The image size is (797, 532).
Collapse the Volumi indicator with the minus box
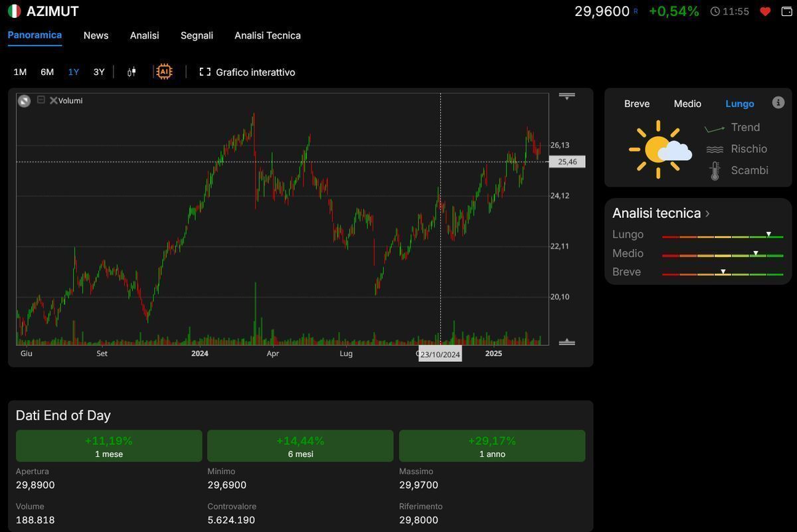[x=41, y=100]
